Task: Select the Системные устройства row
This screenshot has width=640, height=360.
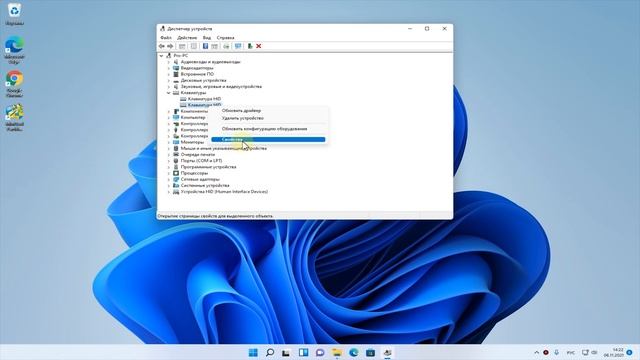Action: point(201,185)
